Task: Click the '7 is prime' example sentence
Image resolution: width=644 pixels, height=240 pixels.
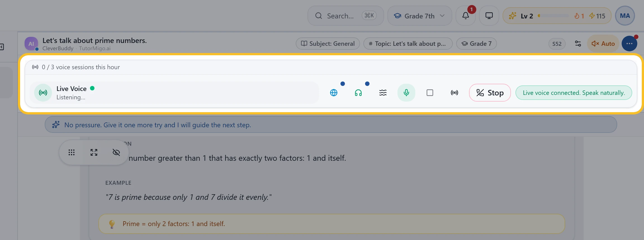Action: tap(189, 197)
